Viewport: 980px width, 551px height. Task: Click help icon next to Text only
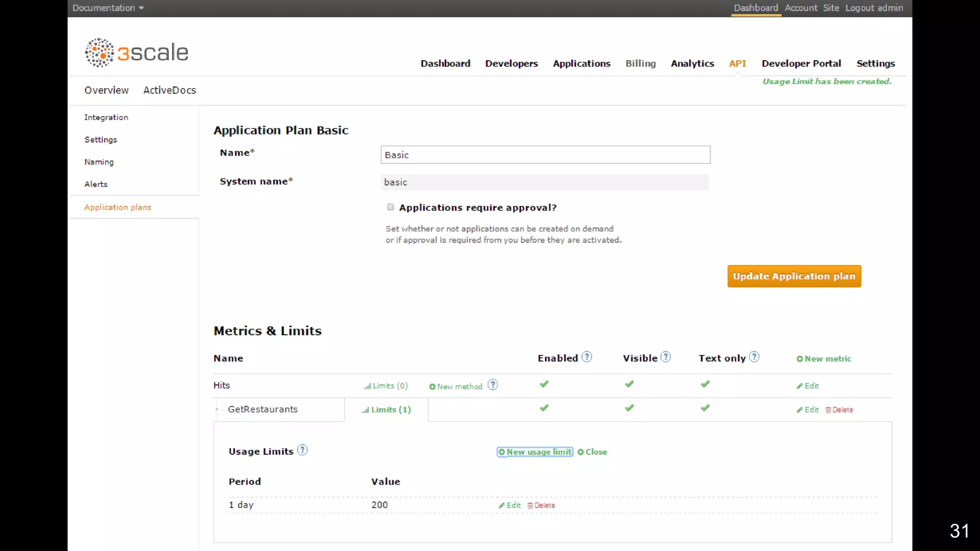click(754, 357)
